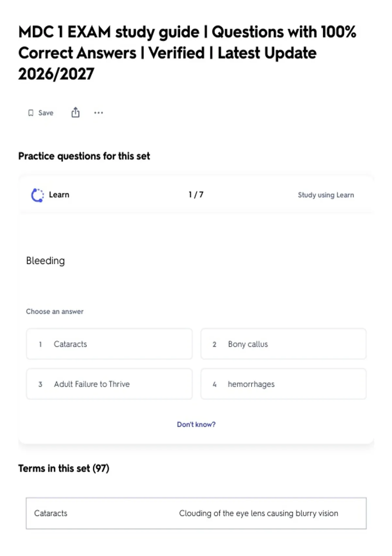Select answer option Bony callus
Viewport: 392px width, 556px height.
click(x=284, y=344)
